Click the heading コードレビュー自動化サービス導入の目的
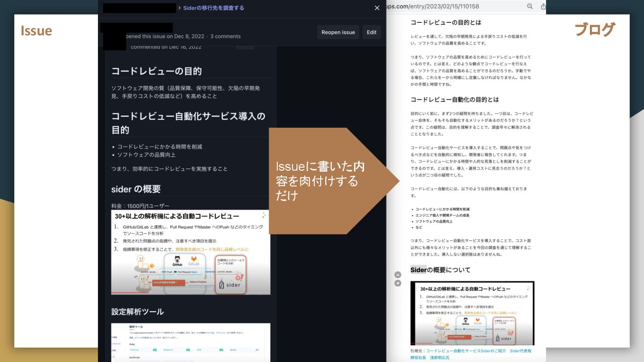The width and height of the screenshot is (644, 362). point(188,123)
